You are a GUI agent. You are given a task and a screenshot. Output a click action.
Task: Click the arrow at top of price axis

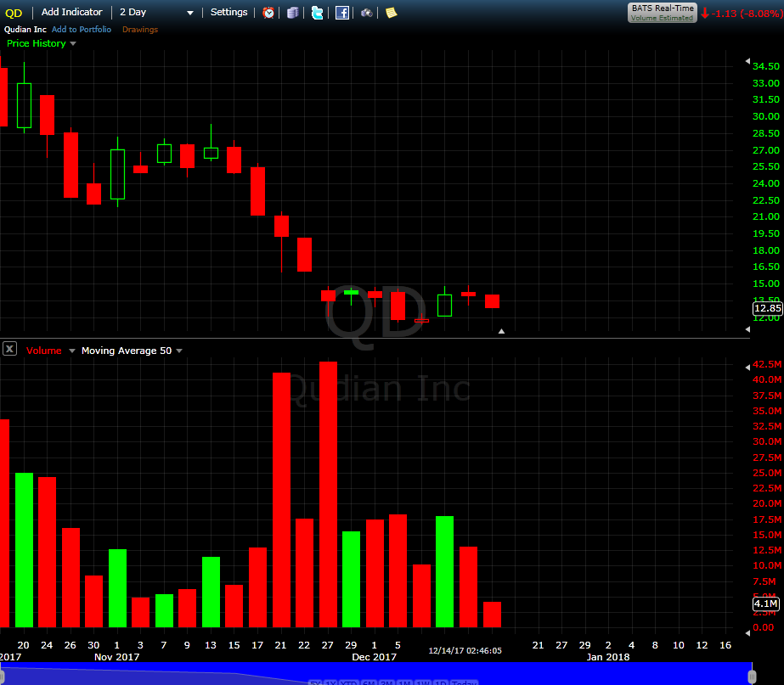click(x=747, y=63)
